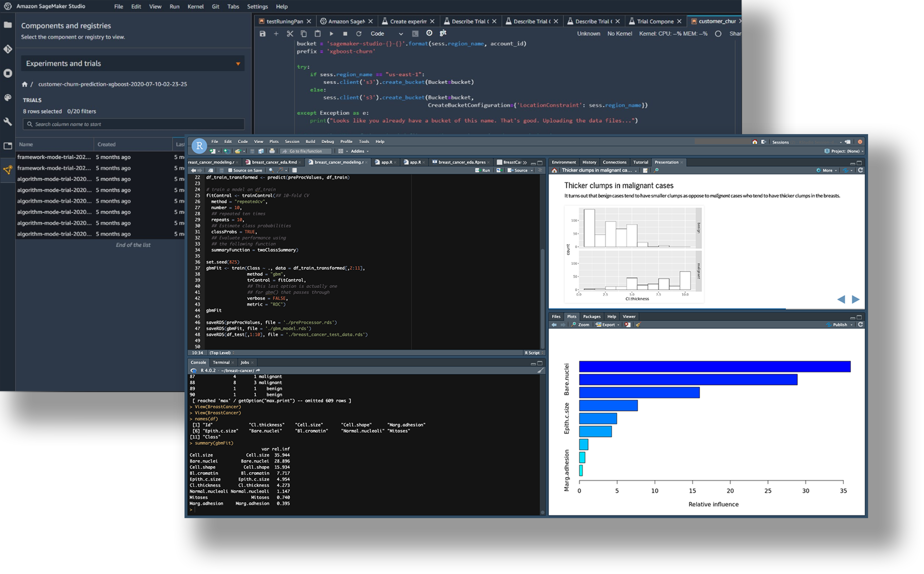
Task: Open the Git menu in SageMaker Studio
Action: click(215, 6)
